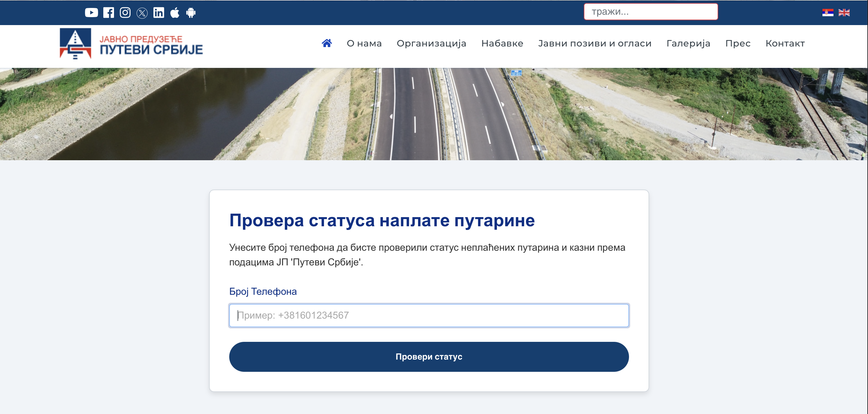Open the YouTube social icon
Screen dimensions: 868x414
pos(91,13)
